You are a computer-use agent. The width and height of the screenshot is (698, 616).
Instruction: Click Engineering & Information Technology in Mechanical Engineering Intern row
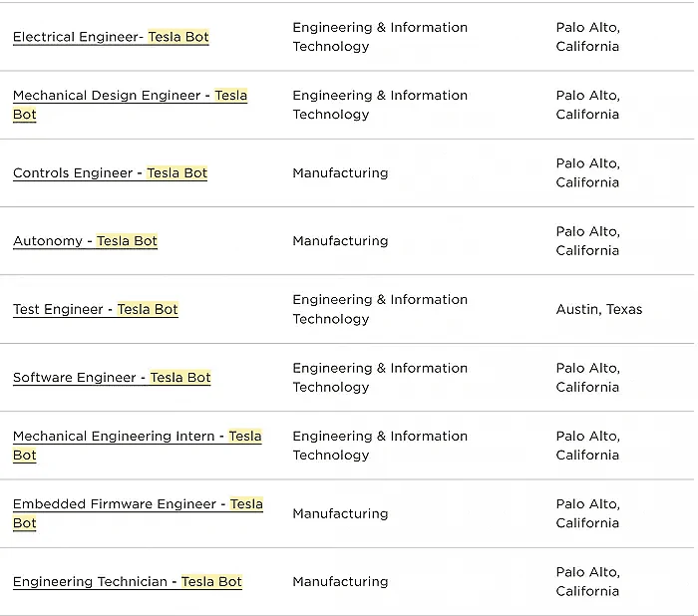coord(380,446)
